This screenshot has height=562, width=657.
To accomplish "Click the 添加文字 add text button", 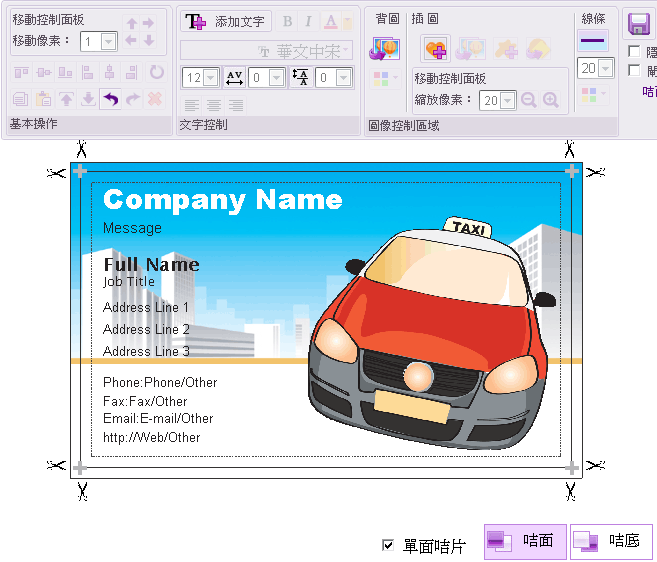I will pos(225,22).
